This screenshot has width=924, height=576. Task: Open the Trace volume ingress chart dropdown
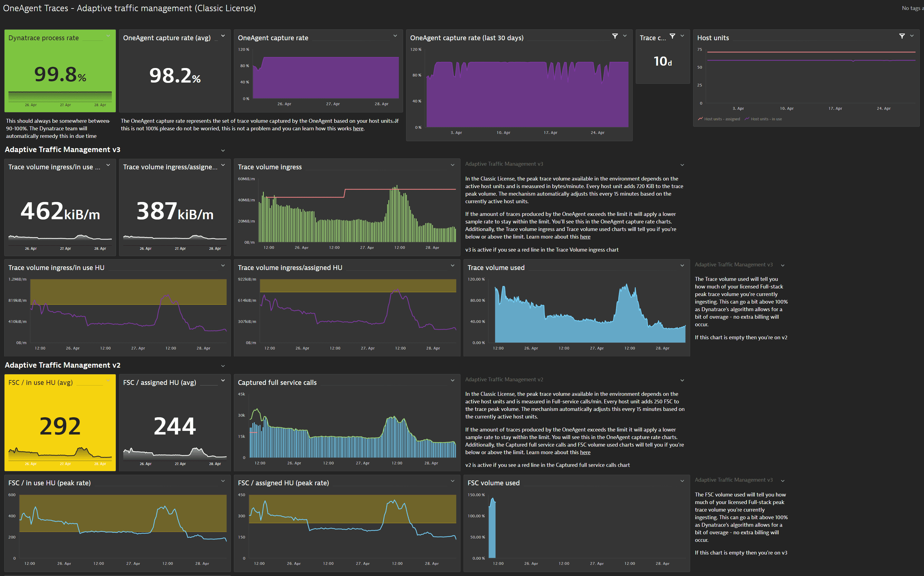(452, 165)
